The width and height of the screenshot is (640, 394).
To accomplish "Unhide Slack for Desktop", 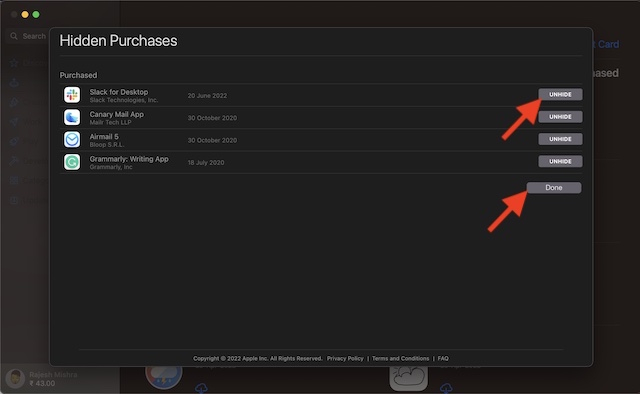I will pos(560,94).
